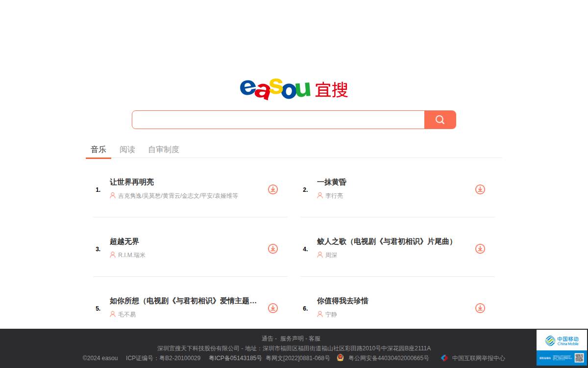This screenshot has width=588, height=368.
Task: Open song 如你所想 爱情主题曲
Action: pos(183,301)
